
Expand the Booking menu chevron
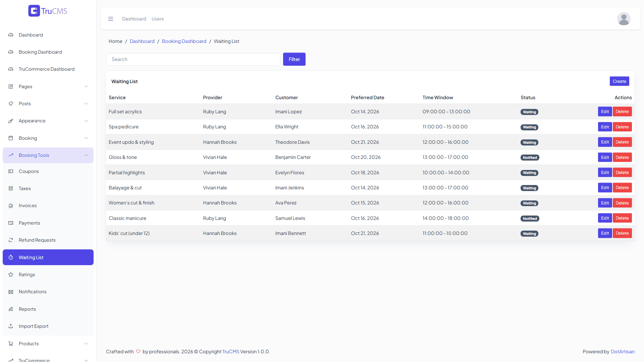click(x=86, y=138)
